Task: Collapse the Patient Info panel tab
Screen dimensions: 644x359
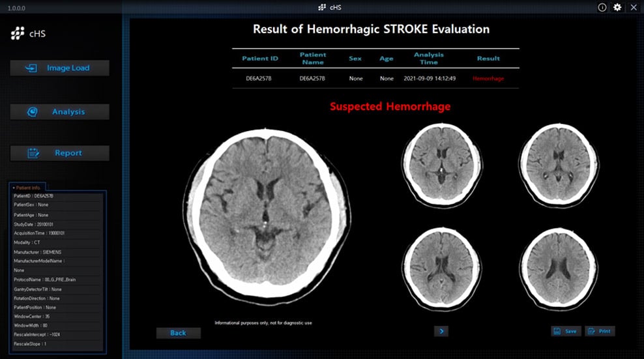Action: pyautogui.click(x=27, y=188)
